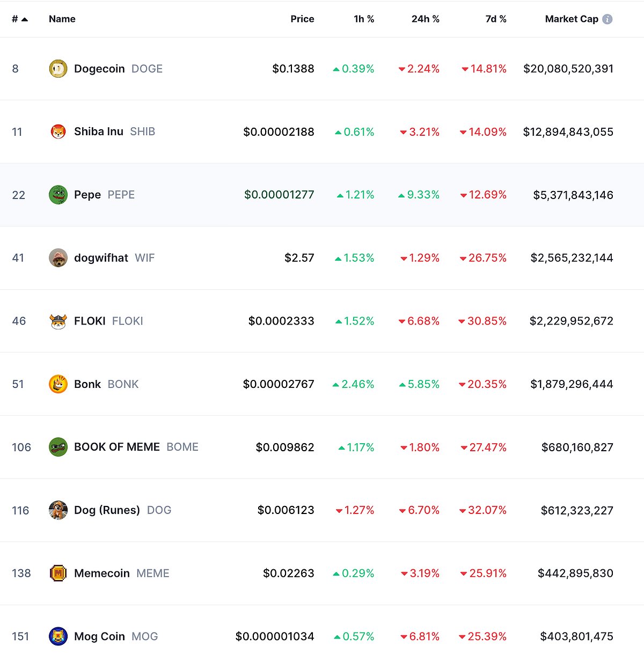Open the Dog (Runes) coin page
Image resolution: width=644 pixels, height=661 pixels.
coord(107,510)
